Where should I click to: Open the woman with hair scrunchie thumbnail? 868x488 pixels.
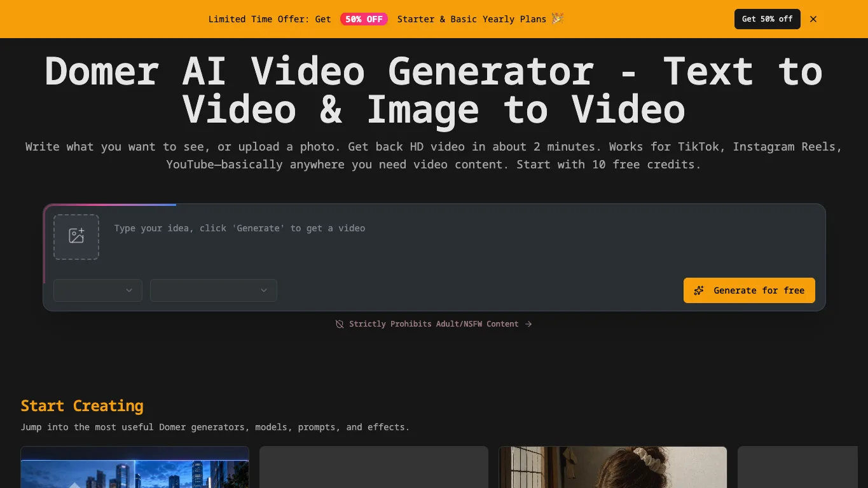pos(613,467)
